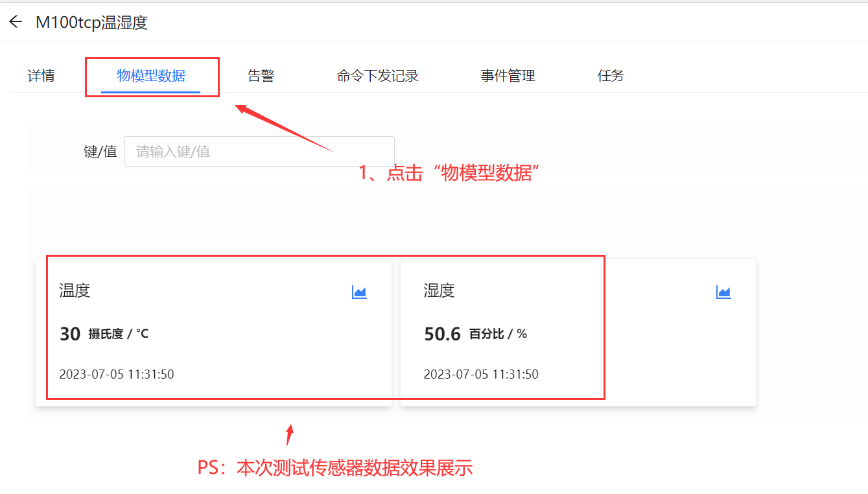Click the 键/值 field label
Screen dimensions: 868x494
(100, 152)
